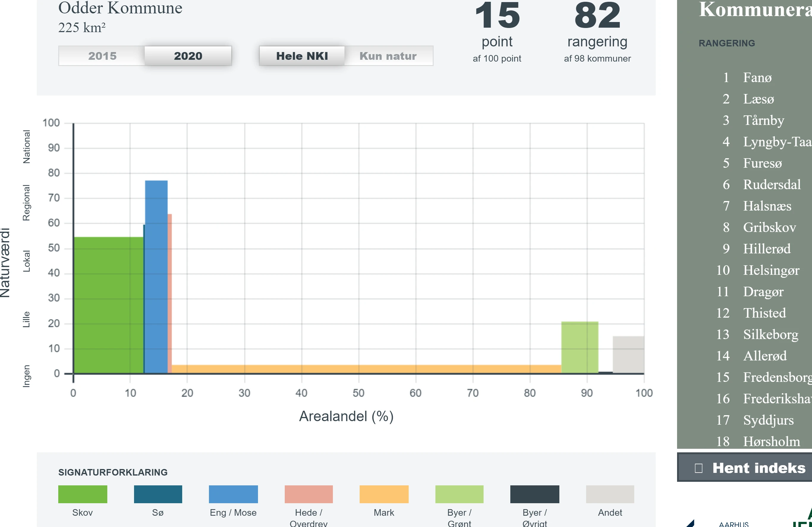
Task: Click the Skov legend color swatch
Action: pyautogui.click(x=83, y=494)
